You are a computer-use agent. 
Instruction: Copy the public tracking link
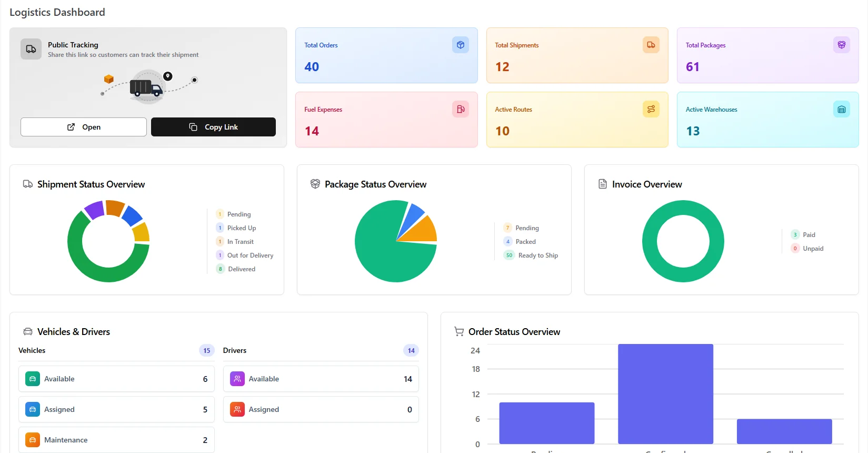pos(213,127)
